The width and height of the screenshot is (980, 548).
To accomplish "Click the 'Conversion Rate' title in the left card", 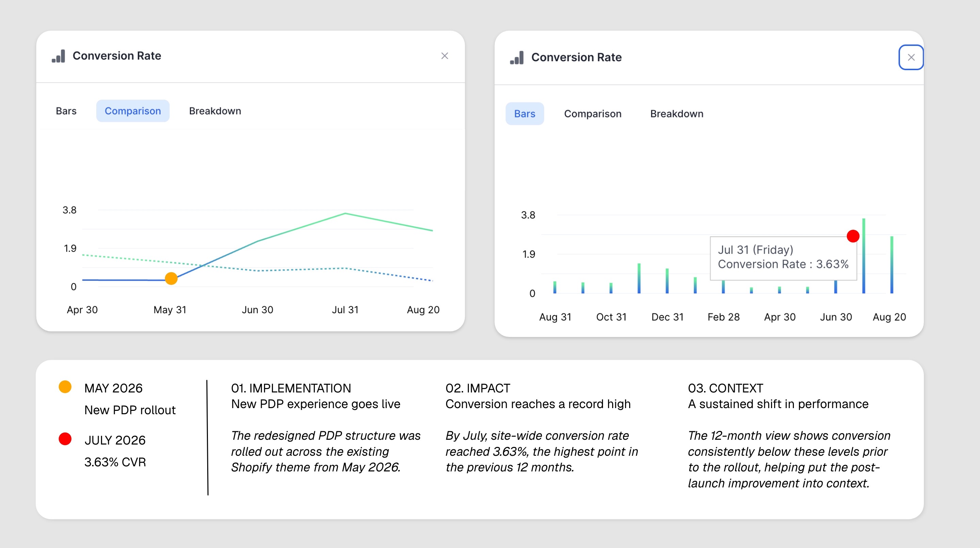I will (x=117, y=56).
